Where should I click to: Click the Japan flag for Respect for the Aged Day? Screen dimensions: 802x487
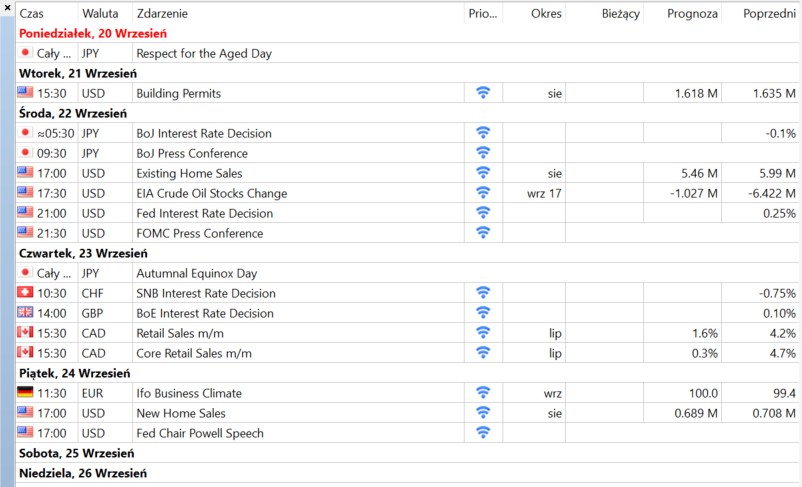[x=25, y=52]
